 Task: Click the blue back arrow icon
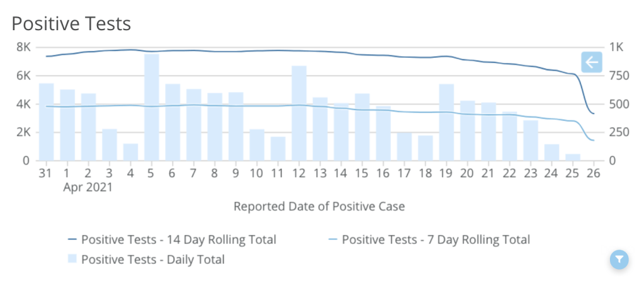tap(592, 62)
